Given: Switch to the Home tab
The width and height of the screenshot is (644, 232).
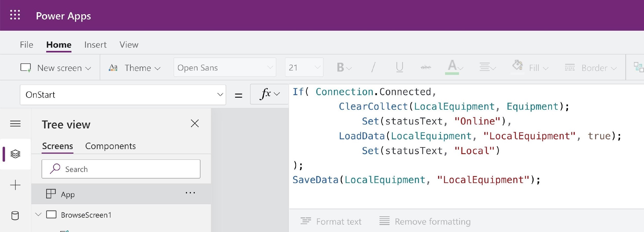Looking at the screenshot, I should point(59,45).
